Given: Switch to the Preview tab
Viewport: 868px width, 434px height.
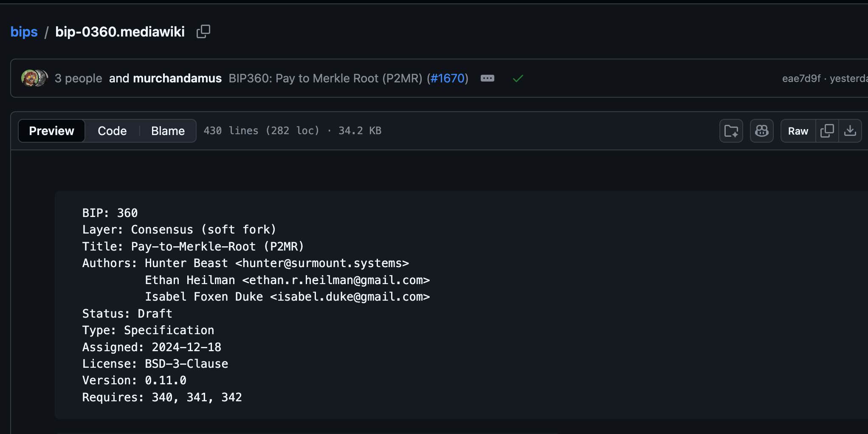Looking at the screenshot, I should click(x=51, y=131).
